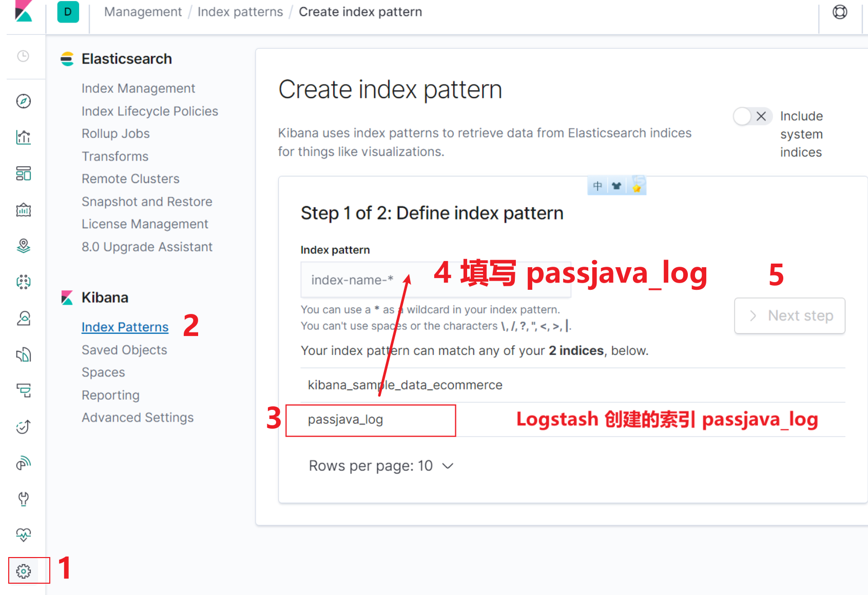The height and width of the screenshot is (595, 868).
Task: Open Discover compass icon in sidebar
Action: (24, 102)
